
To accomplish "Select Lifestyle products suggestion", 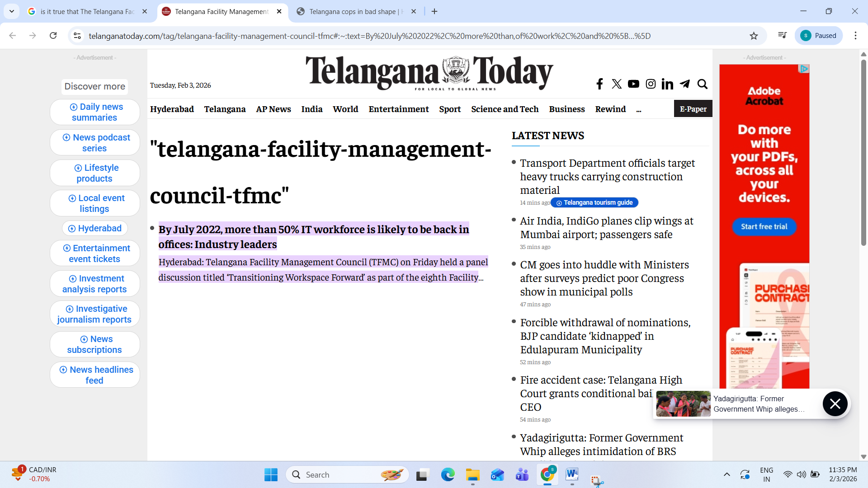I will click(94, 173).
